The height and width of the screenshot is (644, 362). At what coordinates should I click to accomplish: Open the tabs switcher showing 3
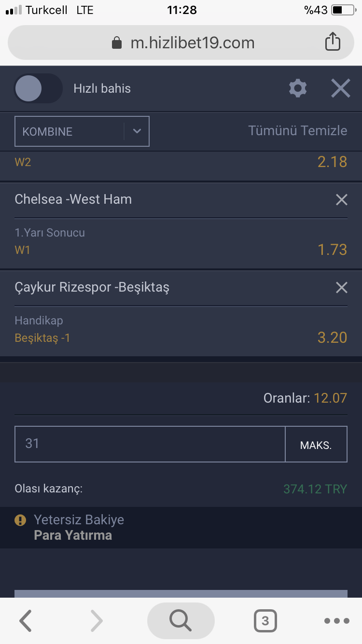pos(265,621)
